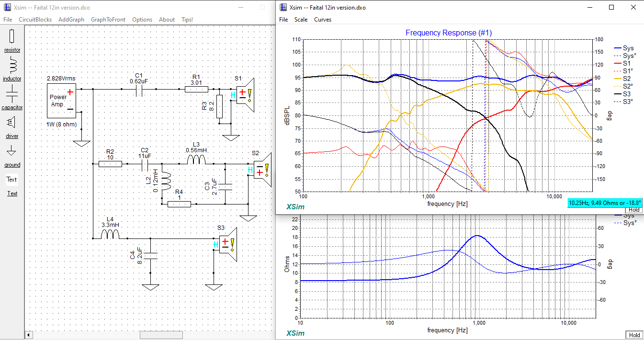Open the About menu
Viewport: 644px width, 340px height.
click(167, 20)
